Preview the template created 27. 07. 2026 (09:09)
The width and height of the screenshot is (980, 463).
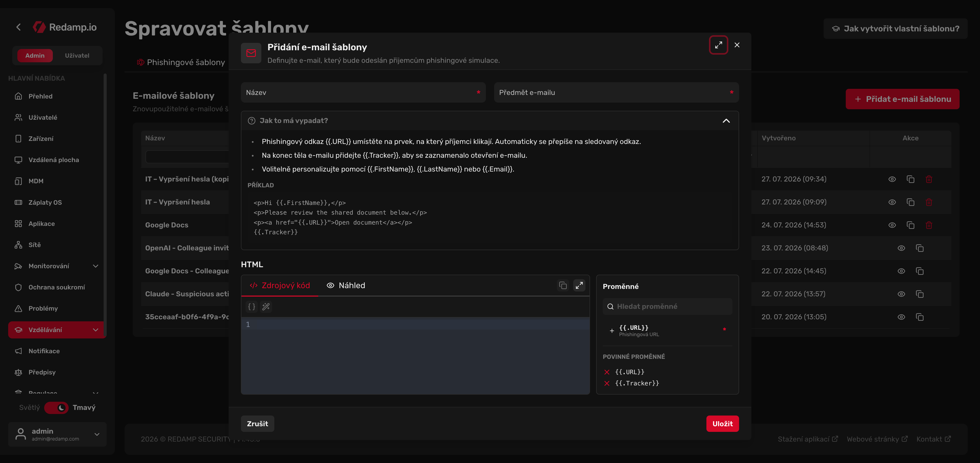(892, 202)
